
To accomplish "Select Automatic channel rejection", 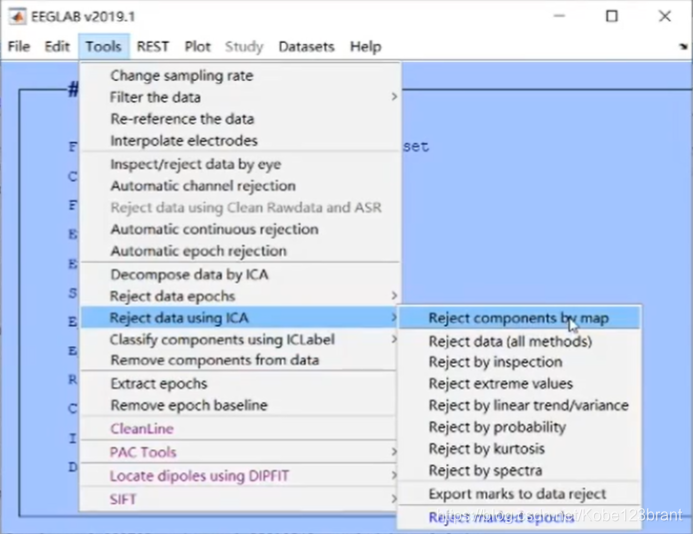I will point(241,186).
